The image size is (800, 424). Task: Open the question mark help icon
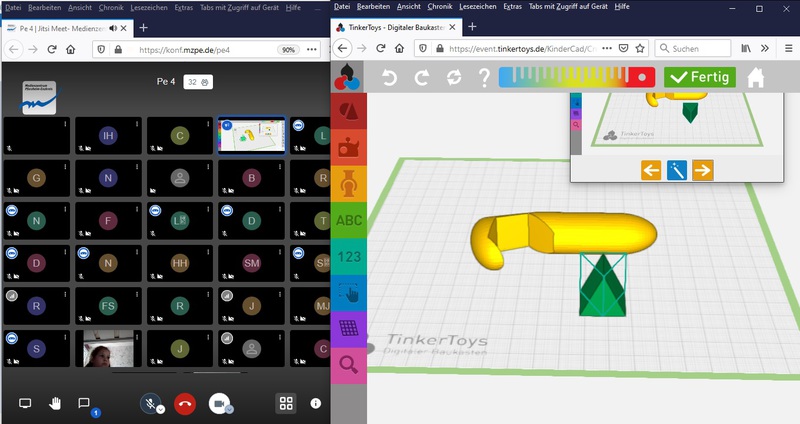[485, 77]
